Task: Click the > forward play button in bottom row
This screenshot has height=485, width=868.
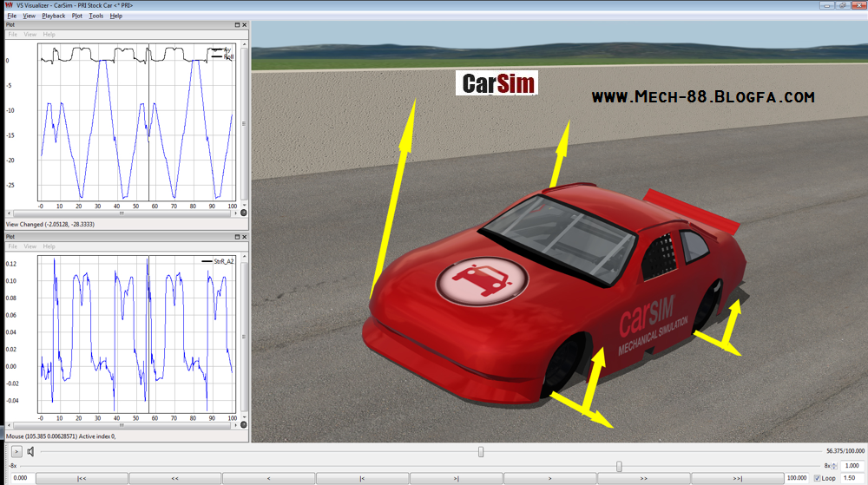Action: 549,478
